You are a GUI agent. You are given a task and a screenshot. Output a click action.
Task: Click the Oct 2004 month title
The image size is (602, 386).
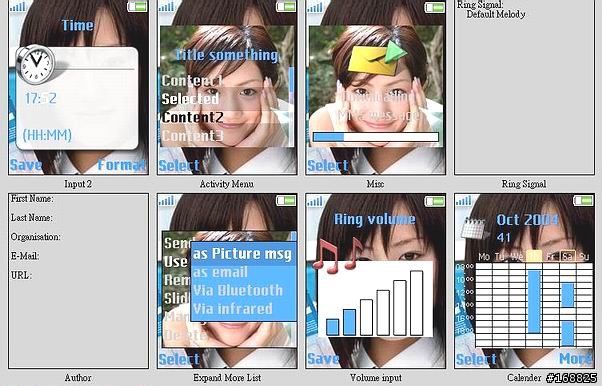point(527,220)
